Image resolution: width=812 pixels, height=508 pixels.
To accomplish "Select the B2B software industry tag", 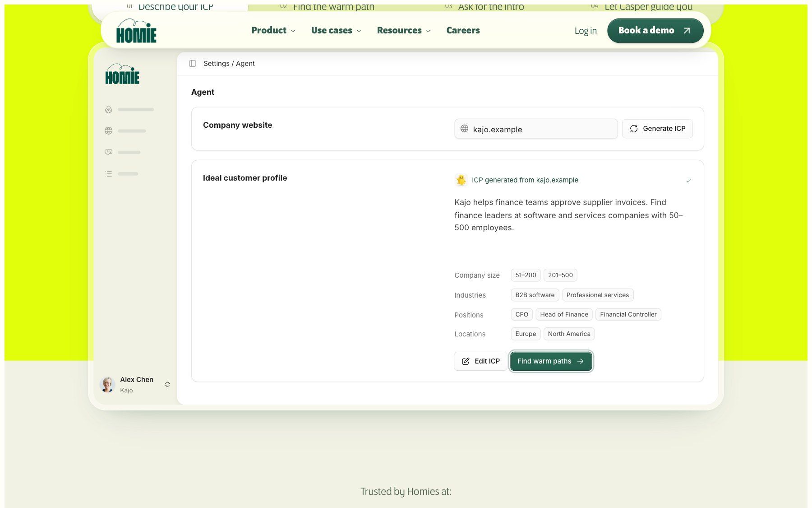I will 535,295.
